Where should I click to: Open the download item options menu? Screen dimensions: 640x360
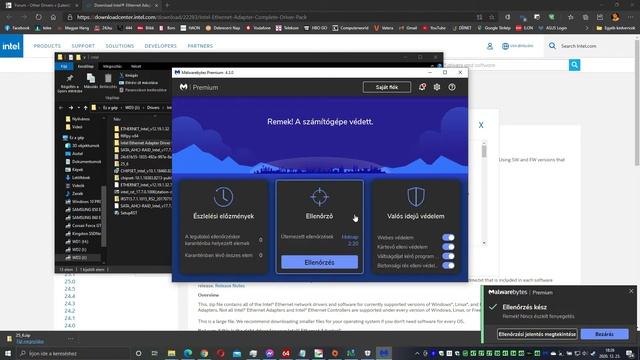[x=71, y=339]
